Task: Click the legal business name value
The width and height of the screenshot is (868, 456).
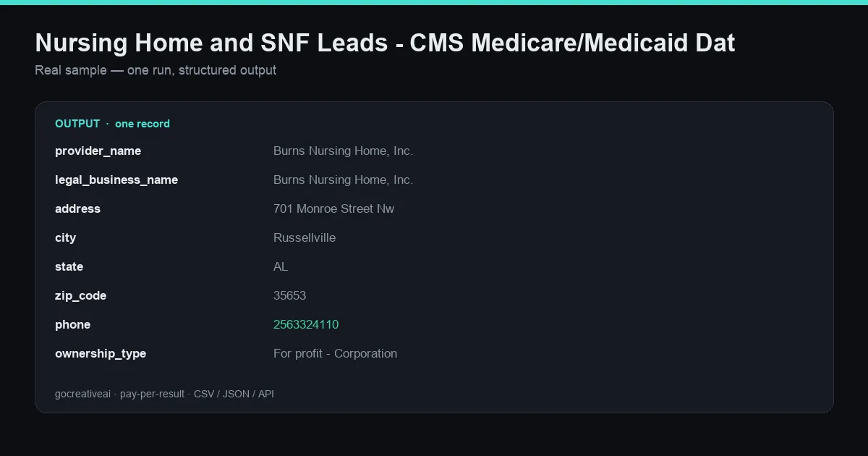Action: (x=343, y=180)
